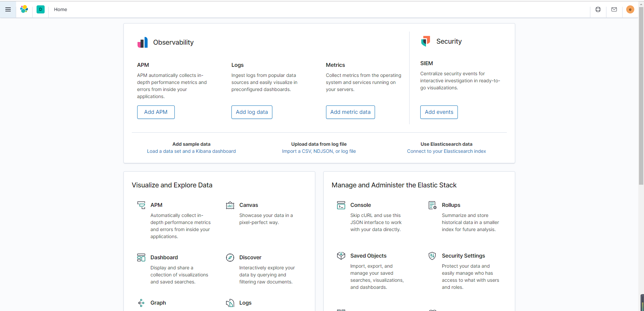Click the Add APM button
This screenshot has width=644, height=311.
pyautogui.click(x=156, y=112)
